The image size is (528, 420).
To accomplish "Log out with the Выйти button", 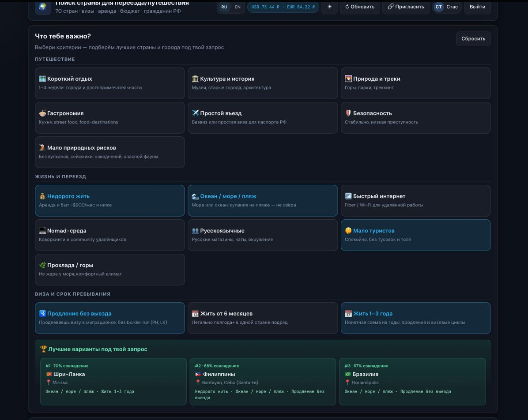I will (478, 7).
